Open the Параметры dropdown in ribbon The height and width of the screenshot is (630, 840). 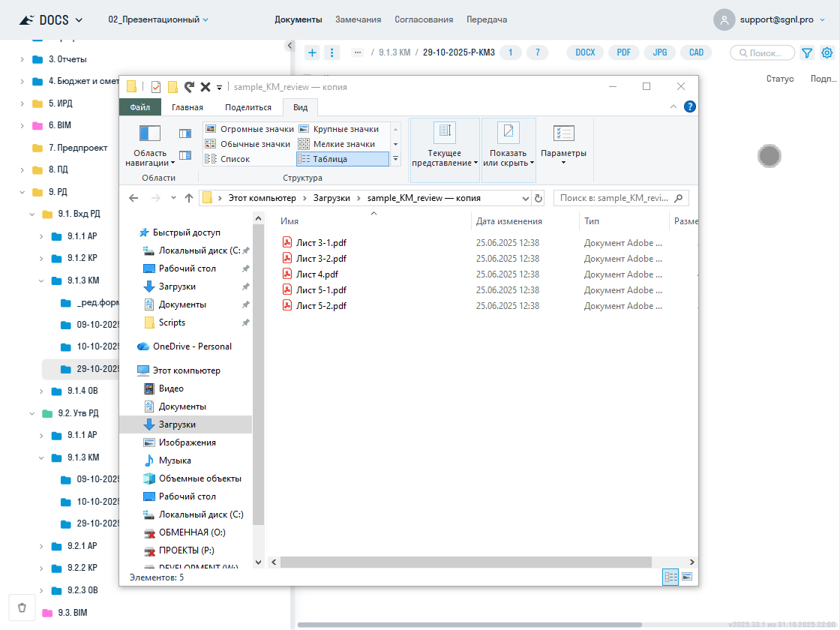[563, 154]
